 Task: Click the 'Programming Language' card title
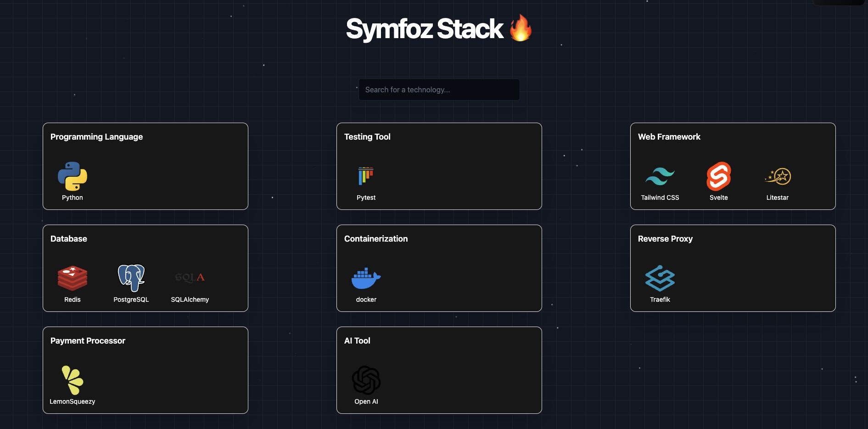coord(96,137)
